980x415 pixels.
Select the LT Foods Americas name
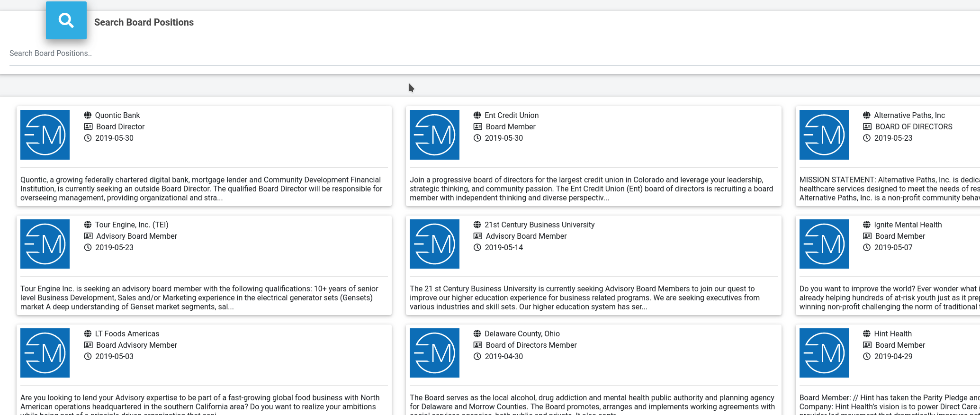(127, 334)
